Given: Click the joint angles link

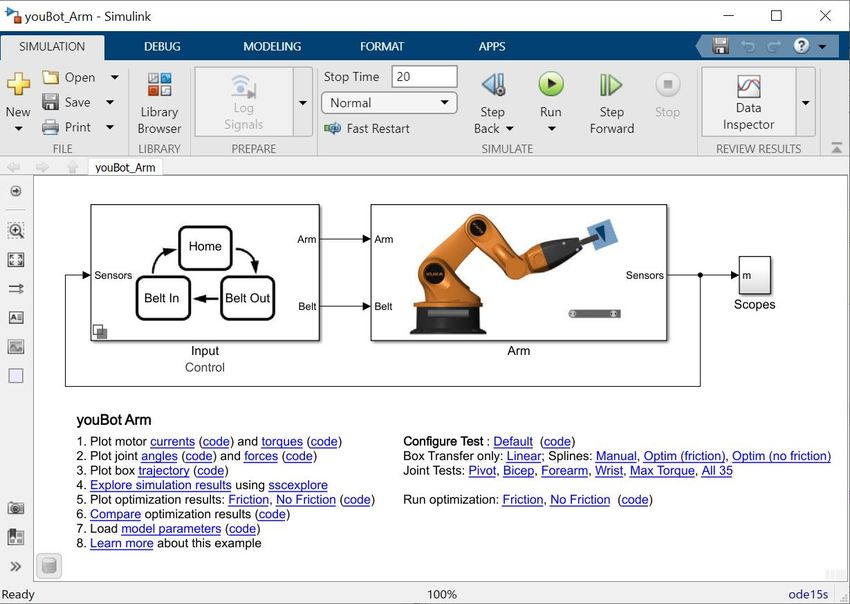Looking at the screenshot, I should click(x=159, y=456).
